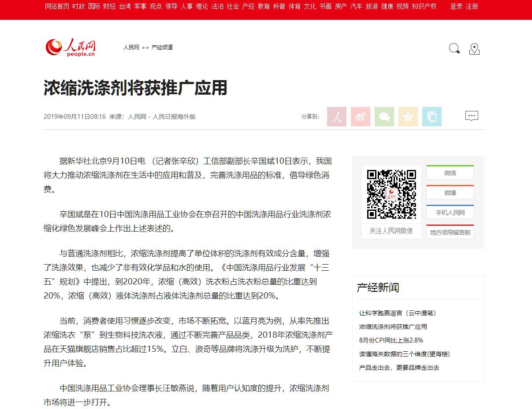Click the 登录 login link

[457, 7]
